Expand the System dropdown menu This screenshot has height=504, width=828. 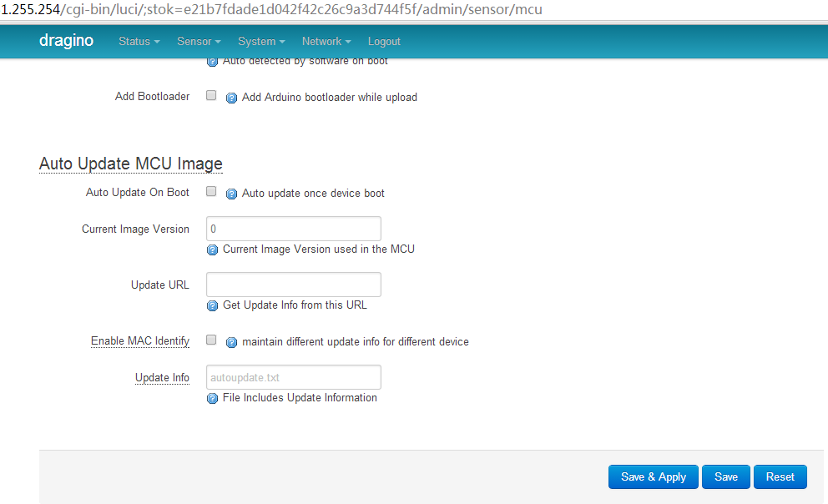261,41
